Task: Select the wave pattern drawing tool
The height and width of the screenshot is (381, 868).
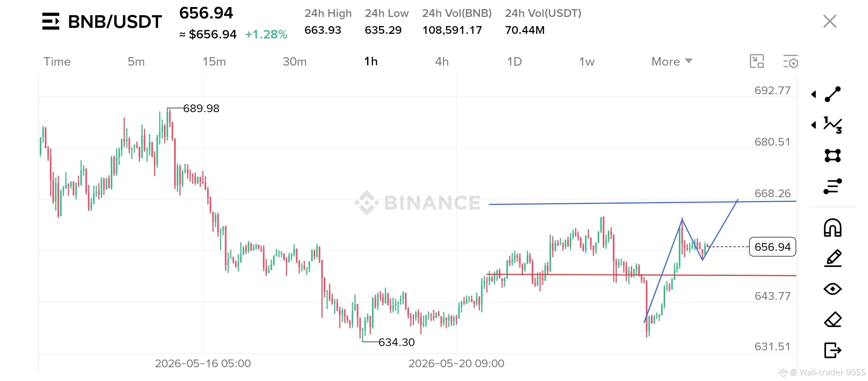Action: click(833, 125)
